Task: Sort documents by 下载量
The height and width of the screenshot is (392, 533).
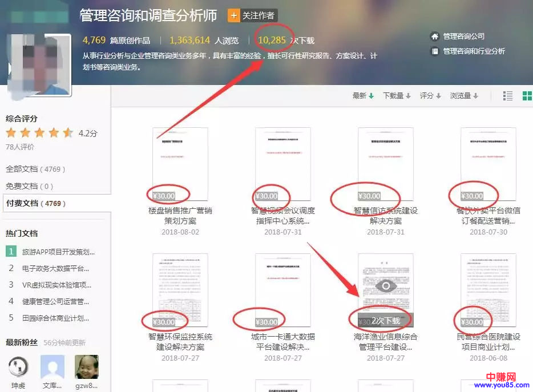Action: point(397,96)
